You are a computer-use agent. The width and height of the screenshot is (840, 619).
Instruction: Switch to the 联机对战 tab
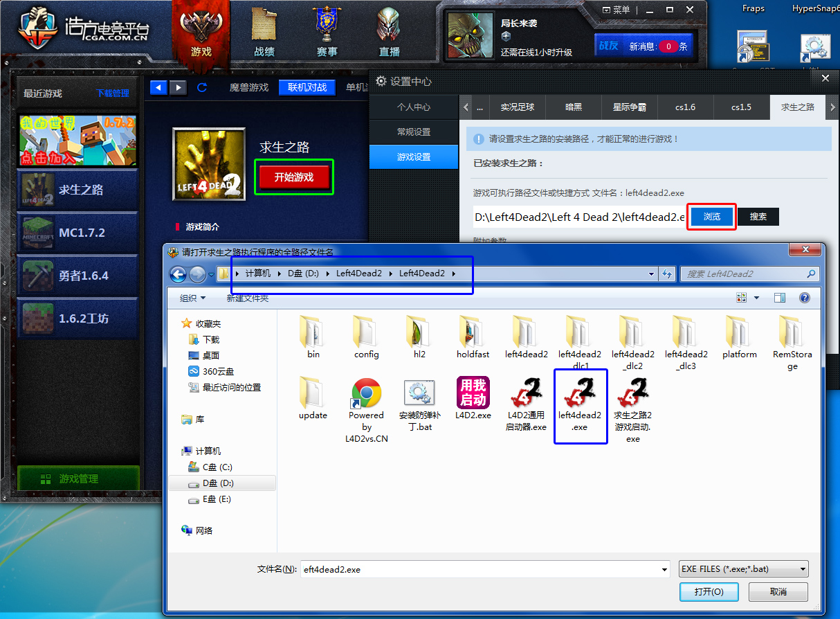pyautogui.click(x=307, y=87)
